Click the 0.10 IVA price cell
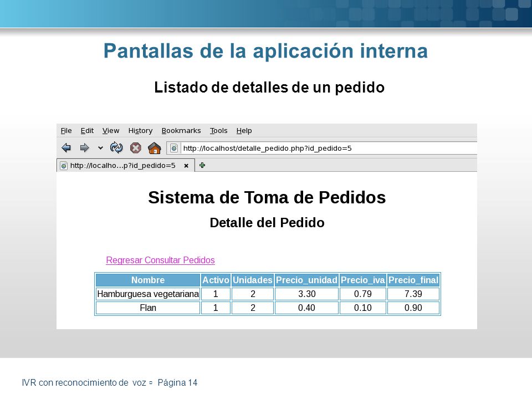This screenshot has width=532, height=399. [363, 308]
